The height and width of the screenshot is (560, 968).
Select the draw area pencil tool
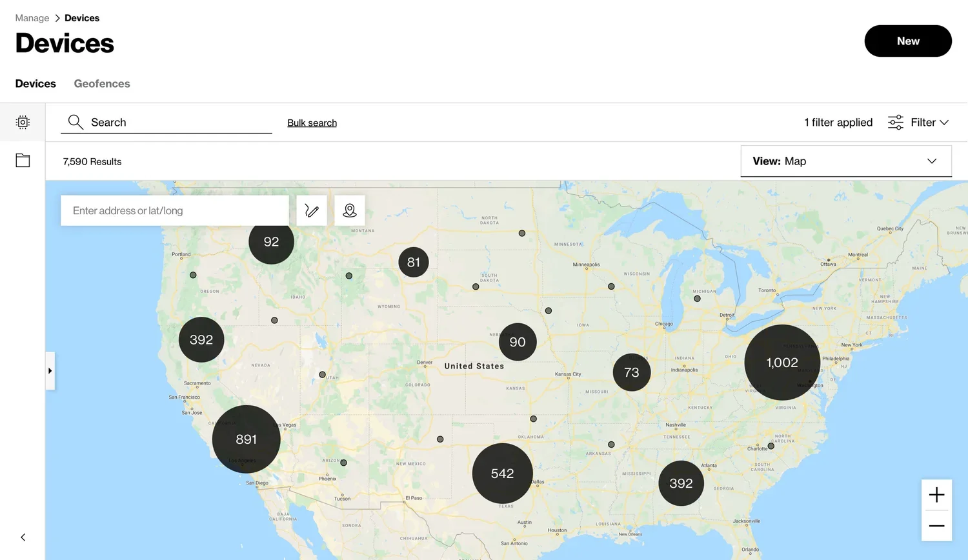pos(312,210)
